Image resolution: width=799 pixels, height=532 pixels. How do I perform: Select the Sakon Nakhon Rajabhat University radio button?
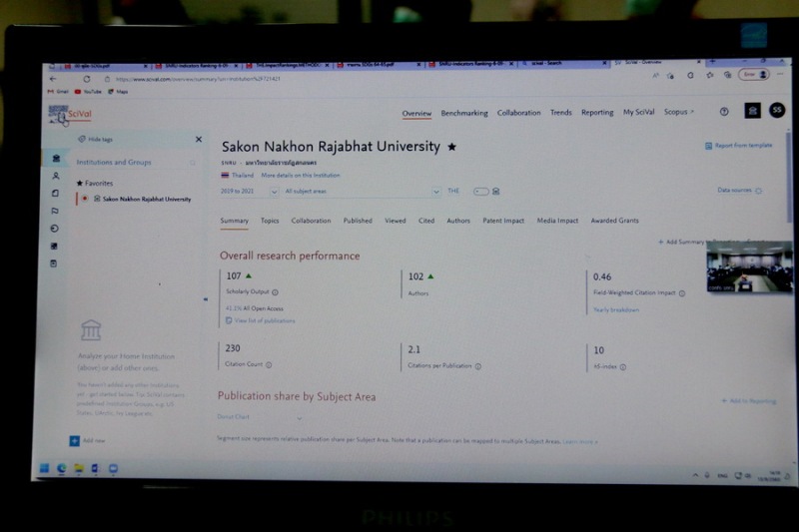point(85,199)
